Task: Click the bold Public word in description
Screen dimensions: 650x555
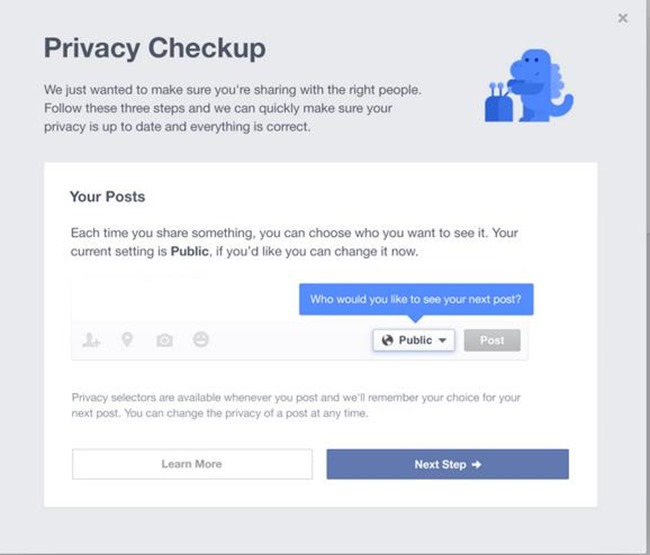Action: pyautogui.click(x=188, y=252)
